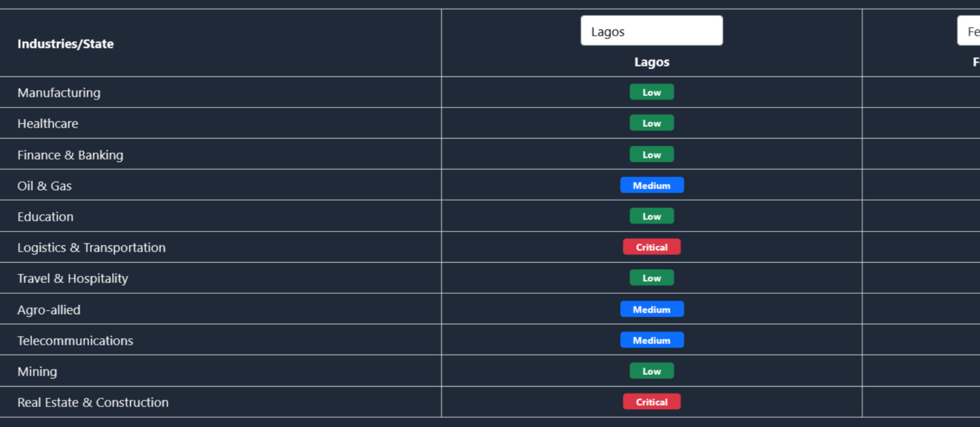Click the Telecommunications industry label
Viewport: 980px width, 427px height.
click(75, 341)
